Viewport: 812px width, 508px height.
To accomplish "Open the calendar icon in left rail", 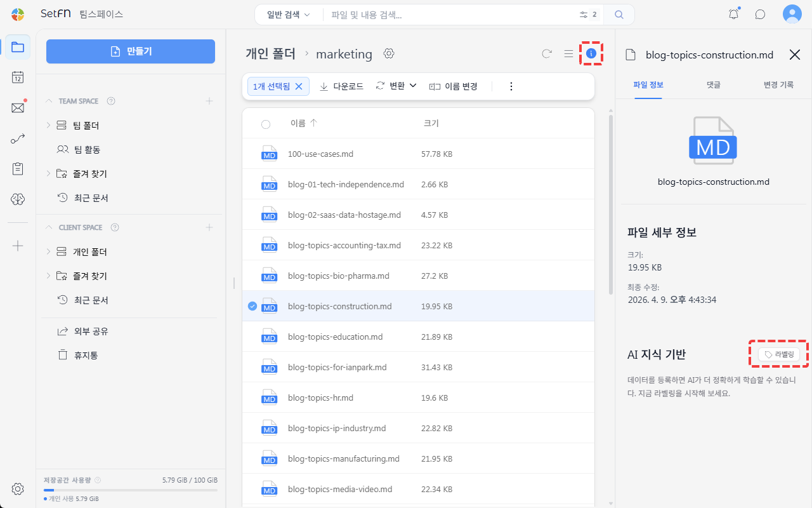I will tap(18, 77).
